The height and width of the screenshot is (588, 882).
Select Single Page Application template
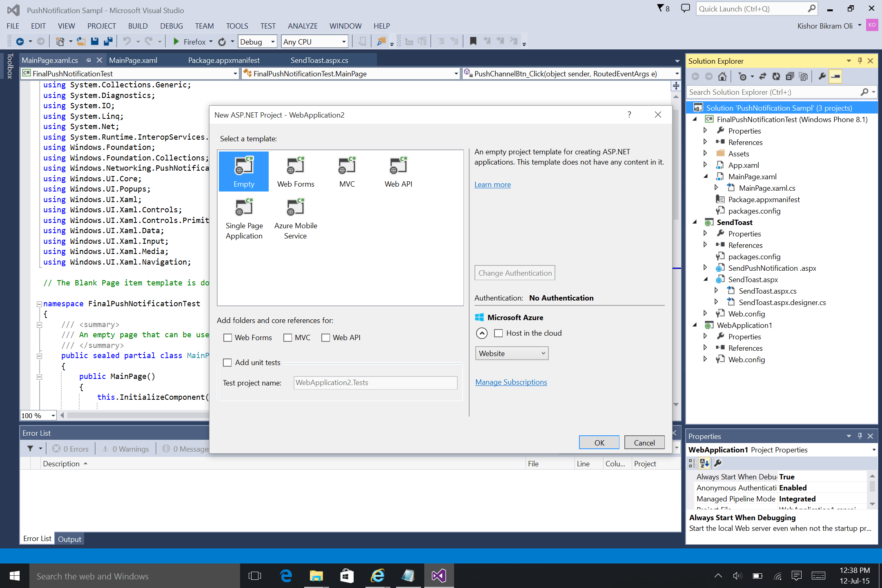pos(244,218)
